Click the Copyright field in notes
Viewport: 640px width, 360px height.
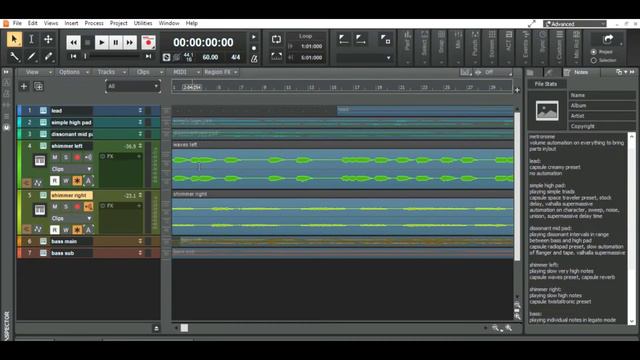click(x=602, y=126)
